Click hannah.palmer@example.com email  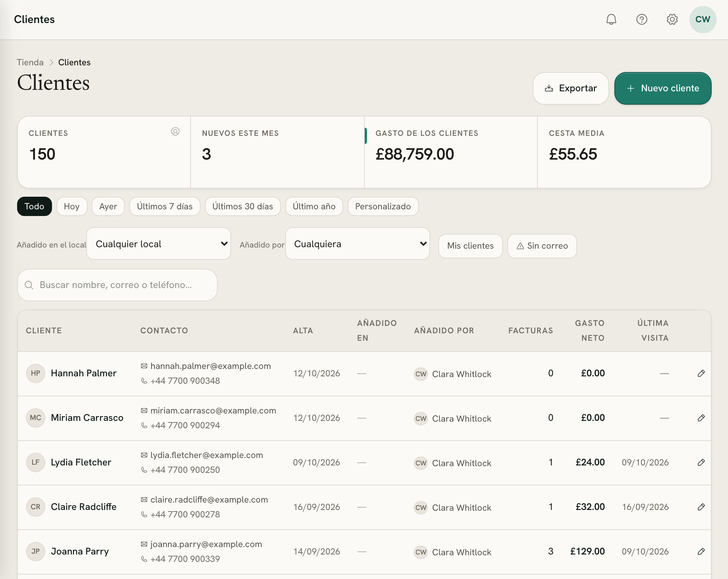tap(211, 366)
